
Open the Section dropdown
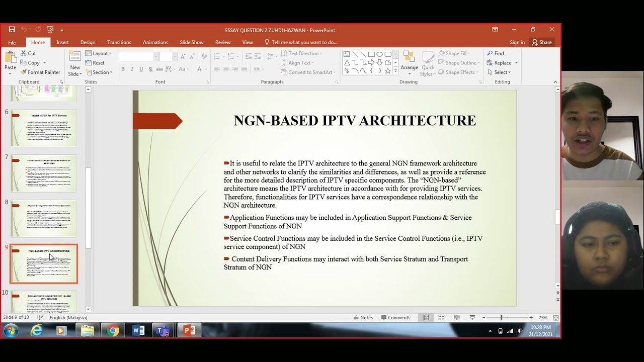coord(99,72)
